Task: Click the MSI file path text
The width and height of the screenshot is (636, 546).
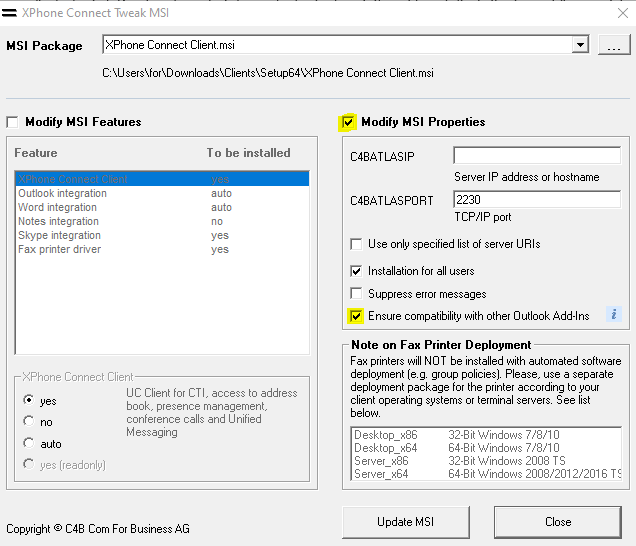Action: [268, 73]
